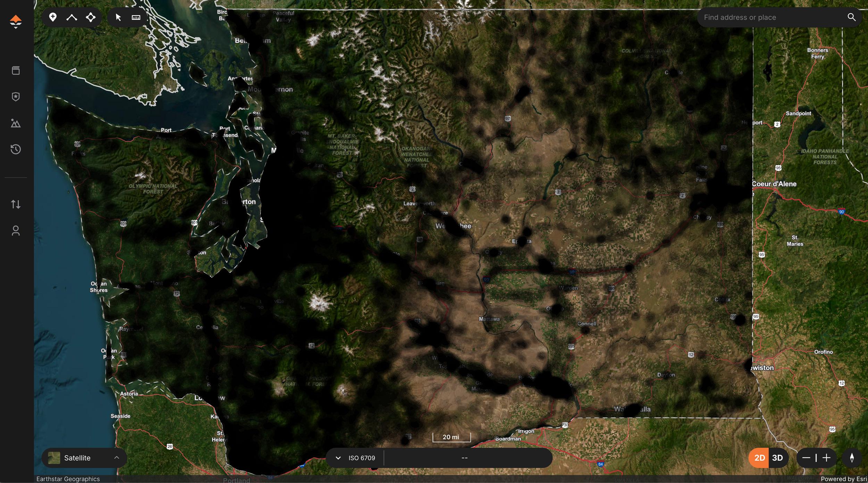
Task: Click the onX logo
Action: [x=15, y=22]
